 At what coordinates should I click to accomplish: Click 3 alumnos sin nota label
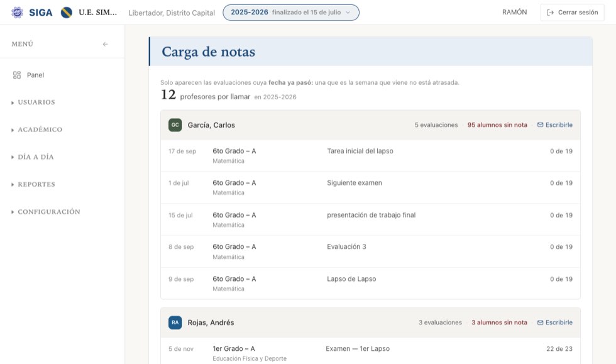tap(499, 323)
